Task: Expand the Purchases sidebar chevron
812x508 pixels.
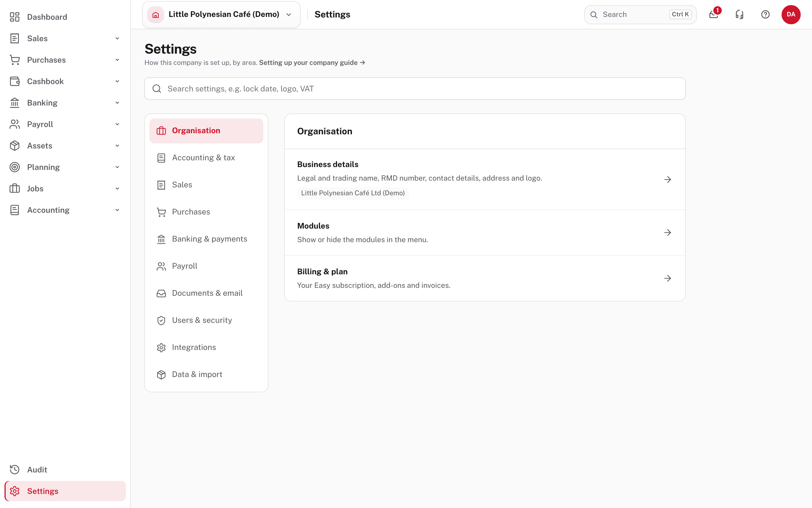Action: [117, 60]
